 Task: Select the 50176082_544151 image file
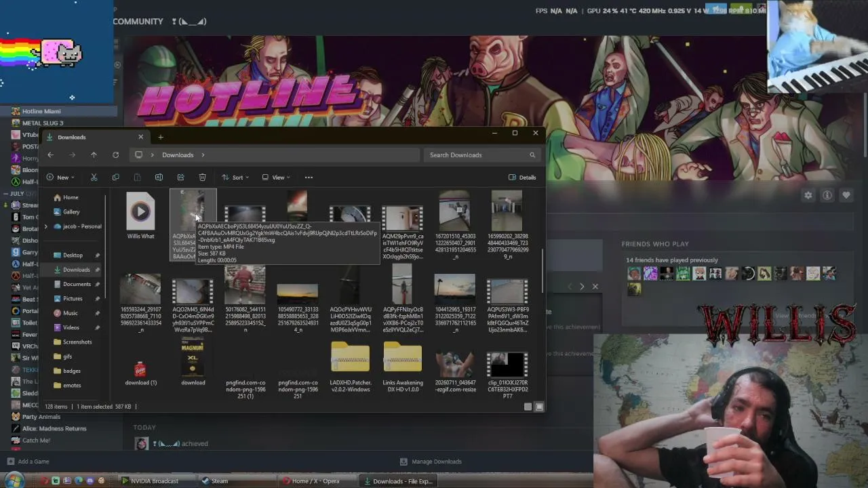pos(245,299)
